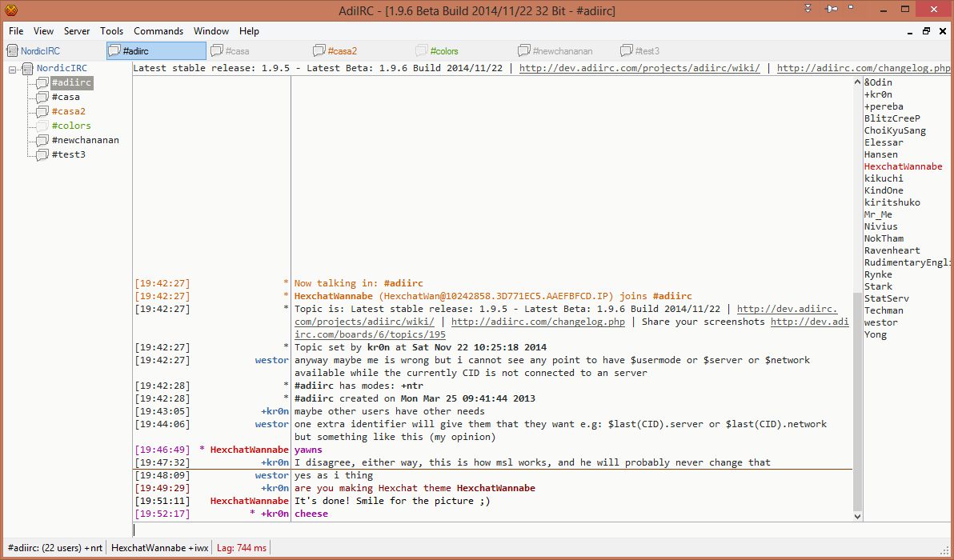This screenshot has width=954, height=560.
Task: Switch to the NordicIRC tab
Action: (54, 50)
